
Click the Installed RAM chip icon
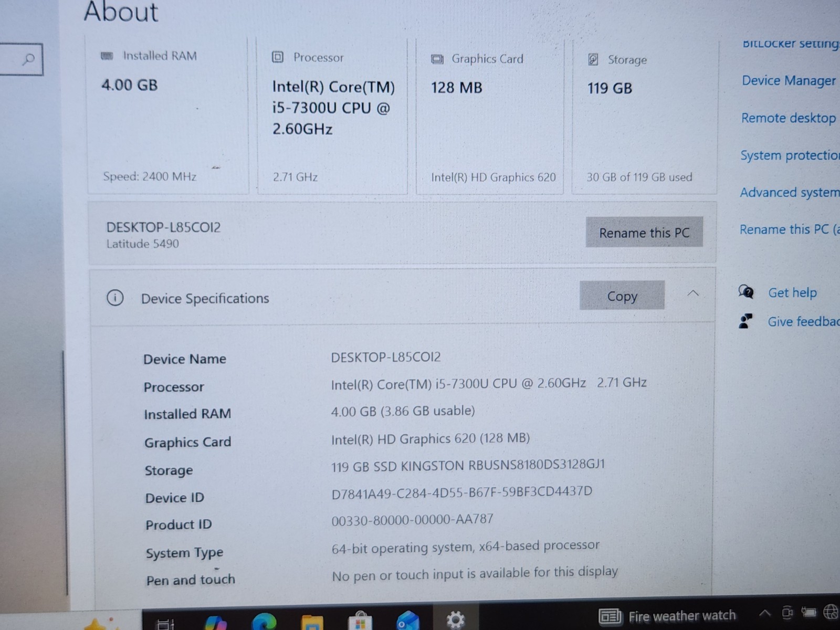click(107, 56)
